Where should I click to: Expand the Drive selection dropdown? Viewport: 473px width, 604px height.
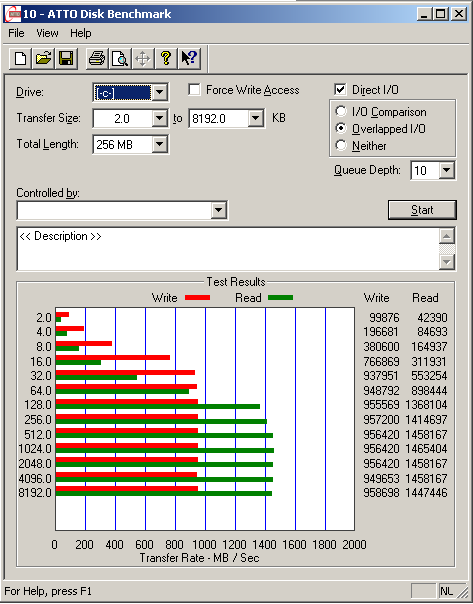[159, 92]
